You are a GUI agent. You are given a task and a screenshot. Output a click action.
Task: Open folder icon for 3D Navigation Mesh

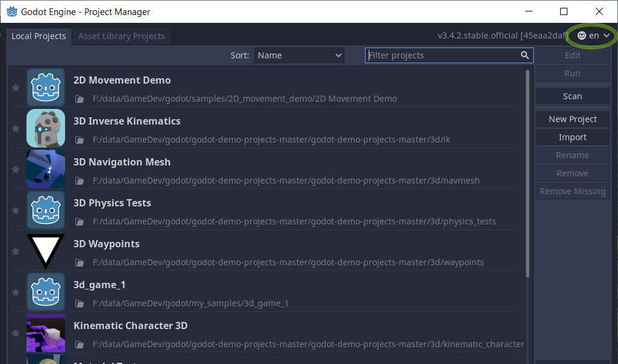80,180
